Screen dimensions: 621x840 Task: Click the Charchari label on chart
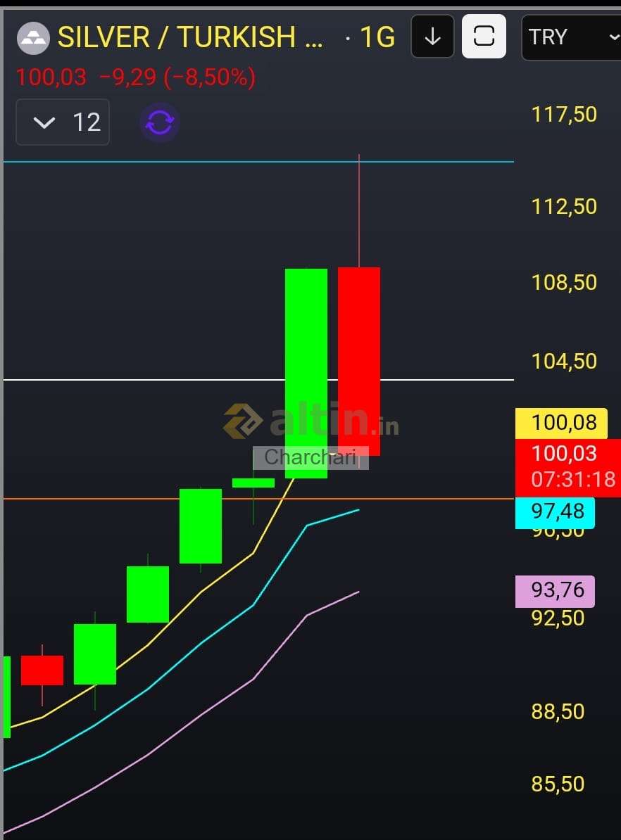click(x=310, y=457)
